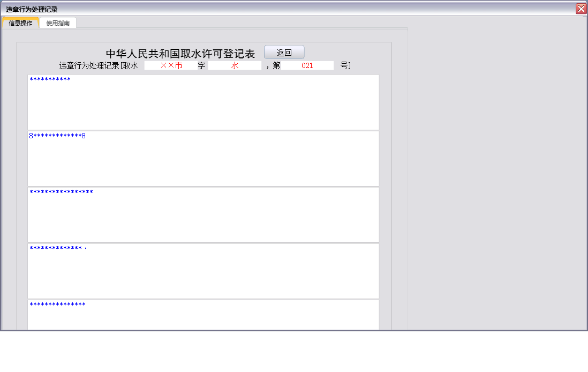This screenshot has width=588, height=372.
Task: Click the 违章行为处理记录[取水 label
Action: pyautogui.click(x=99, y=66)
